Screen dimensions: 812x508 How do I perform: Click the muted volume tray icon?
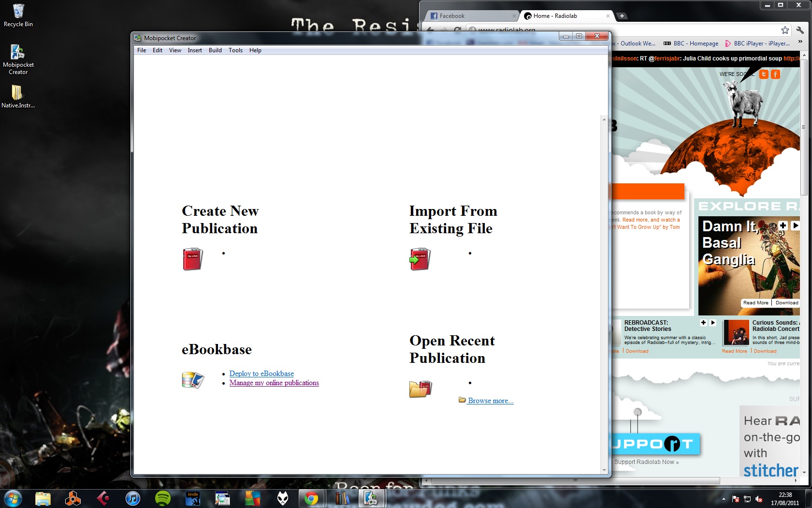759,499
